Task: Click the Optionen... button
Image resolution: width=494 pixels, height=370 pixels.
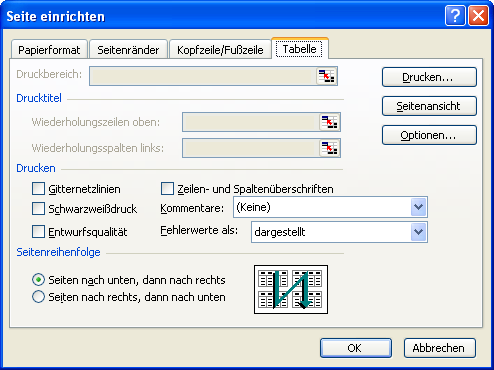Action: (x=429, y=135)
